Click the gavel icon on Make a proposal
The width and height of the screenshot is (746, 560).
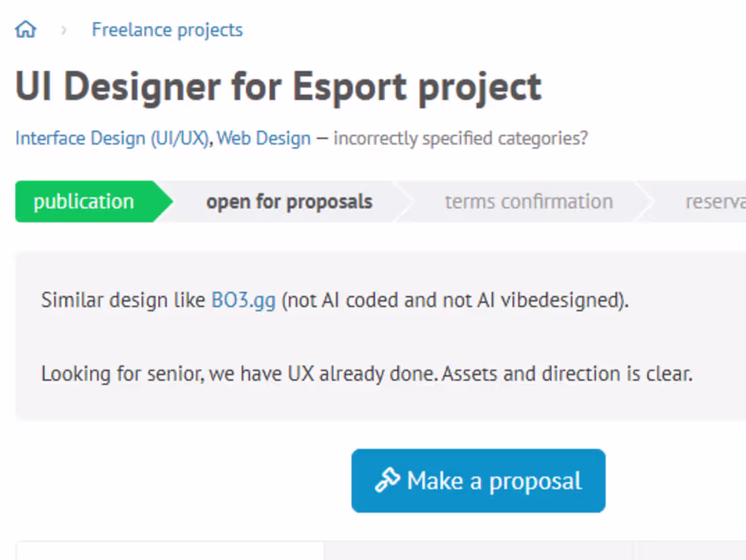387,480
